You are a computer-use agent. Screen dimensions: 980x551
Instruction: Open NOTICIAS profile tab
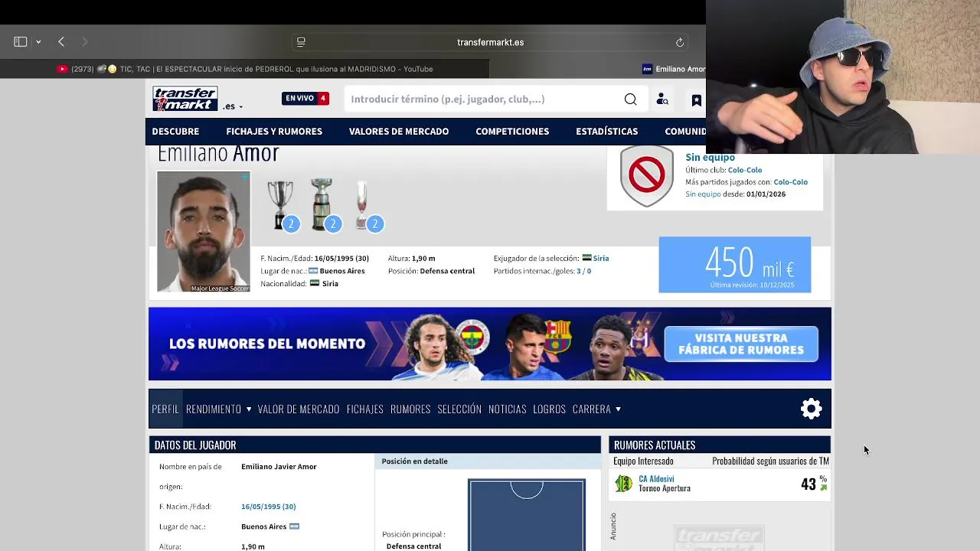(x=508, y=409)
